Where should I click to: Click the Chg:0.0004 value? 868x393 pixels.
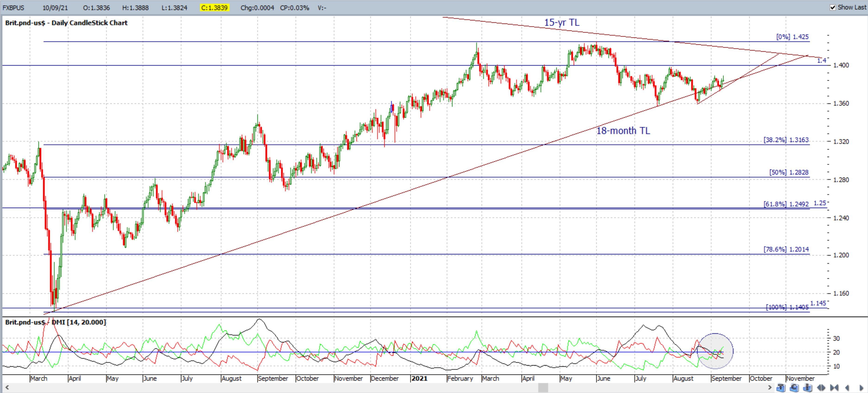(x=257, y=8)
